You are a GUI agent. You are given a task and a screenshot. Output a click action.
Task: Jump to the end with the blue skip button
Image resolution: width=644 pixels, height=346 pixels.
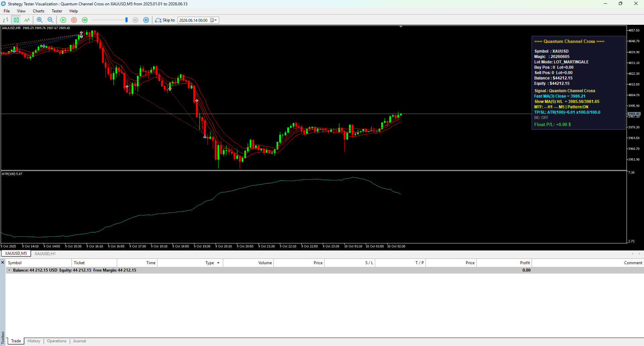pyautogui.click(x=146, y=20)
